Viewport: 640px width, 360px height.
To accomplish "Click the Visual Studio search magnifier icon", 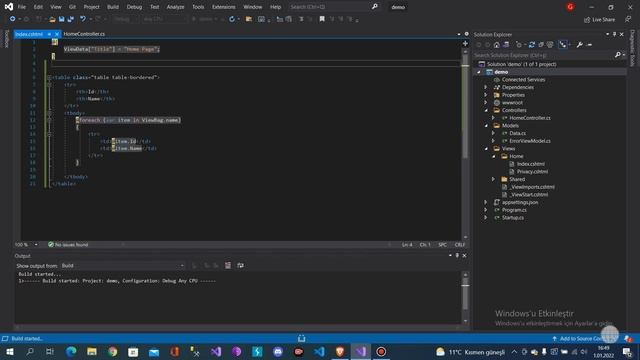I will (375, 7).
